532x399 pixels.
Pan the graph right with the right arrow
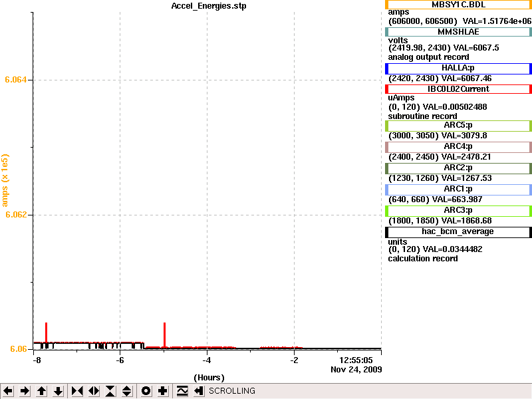click(25, 391)
